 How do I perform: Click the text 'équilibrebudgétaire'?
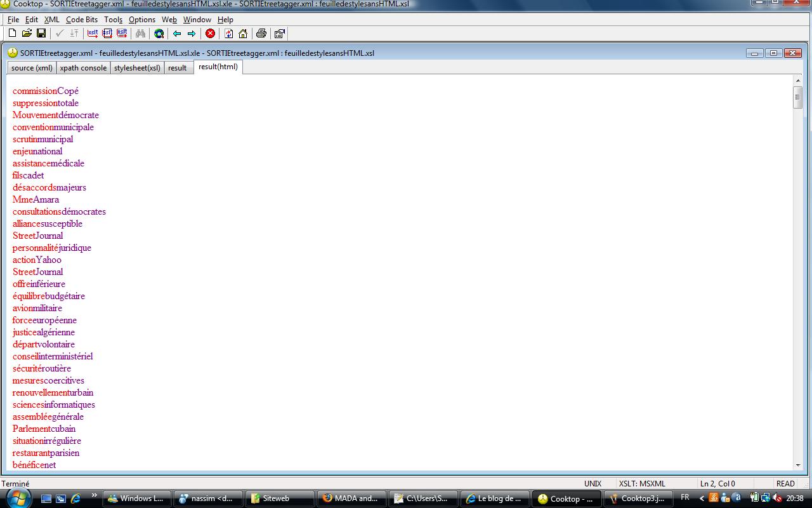tap(49, 296)
